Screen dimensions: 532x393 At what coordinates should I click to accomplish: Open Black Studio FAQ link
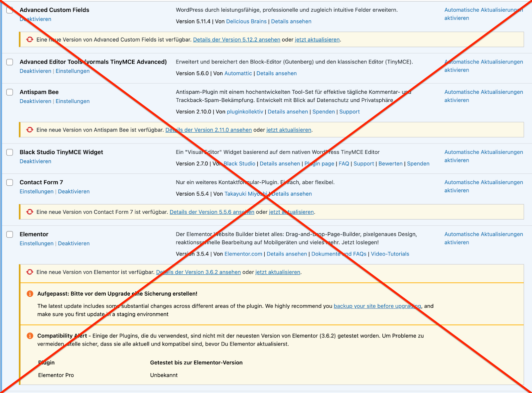pos(344,164)
